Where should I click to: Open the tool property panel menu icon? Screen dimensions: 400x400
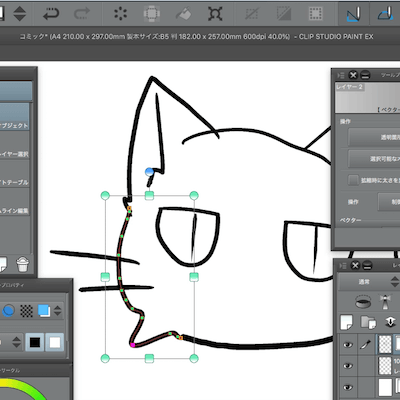point(341,76)
